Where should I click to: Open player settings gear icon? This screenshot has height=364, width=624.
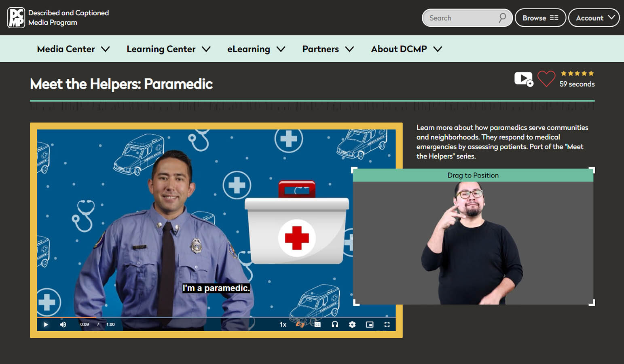(x=352, y=324)
